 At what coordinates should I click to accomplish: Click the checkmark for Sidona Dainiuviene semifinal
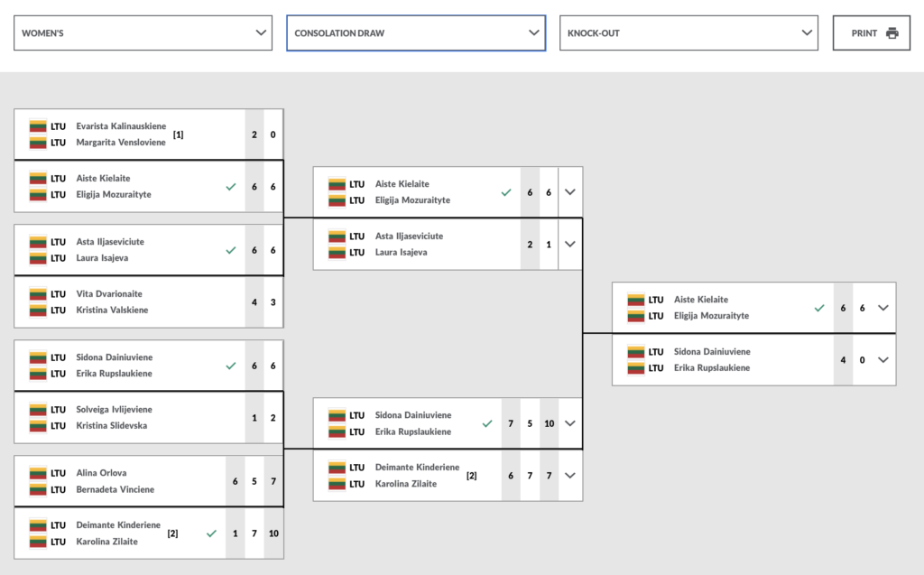[x=487, y=423]
